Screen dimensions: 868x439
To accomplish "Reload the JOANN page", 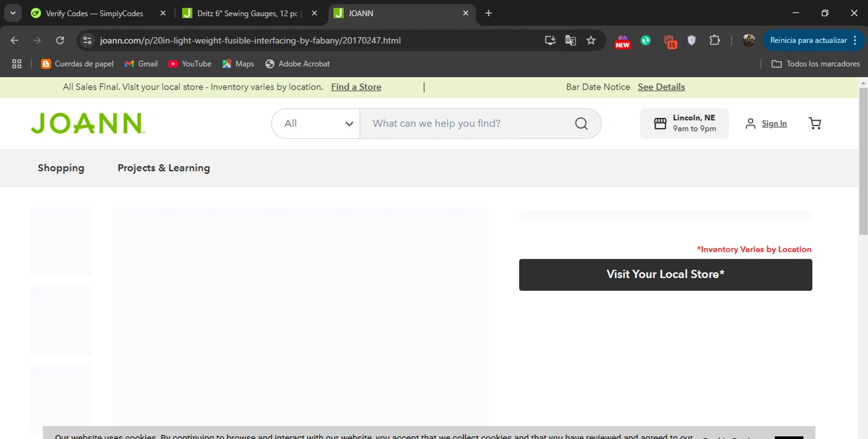I will pyautogui.click(x=60, y=40).
